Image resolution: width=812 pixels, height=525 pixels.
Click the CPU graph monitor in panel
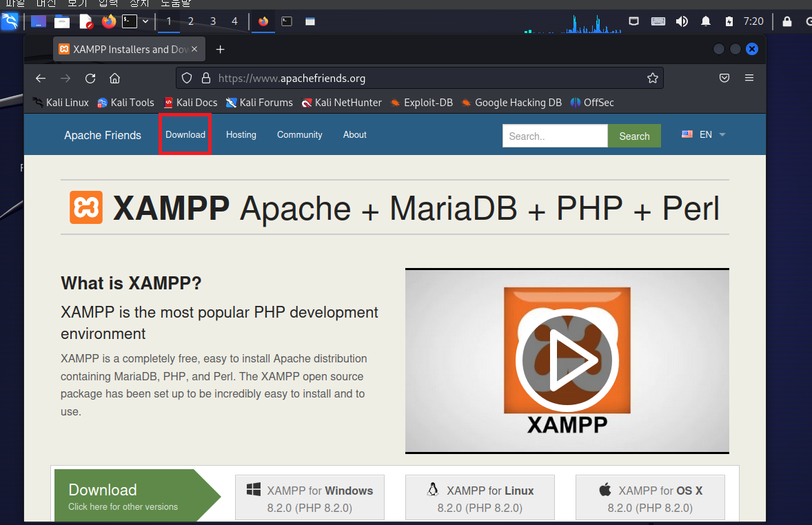coord(572,24)
